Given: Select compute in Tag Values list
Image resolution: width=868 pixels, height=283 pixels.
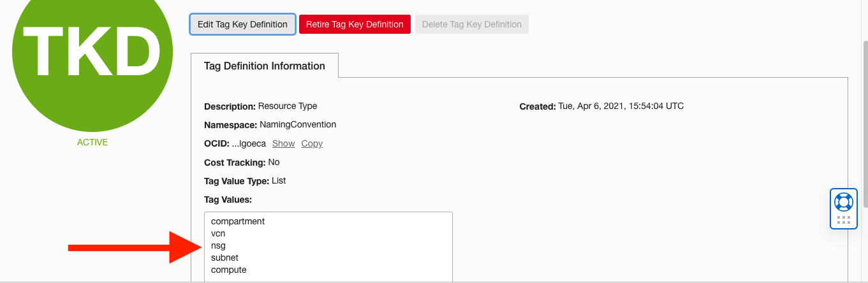Looking at the screenshot, I should (228, 270).
